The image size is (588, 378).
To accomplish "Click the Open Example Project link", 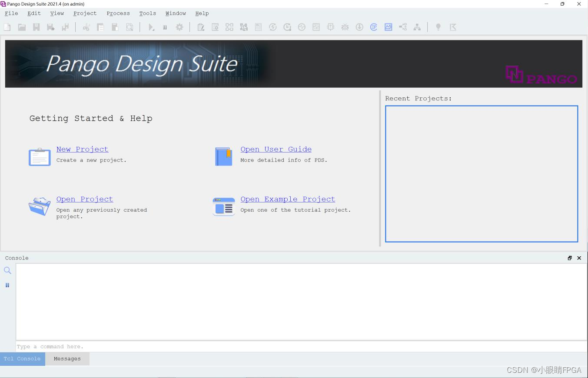I will pos(288,199).
